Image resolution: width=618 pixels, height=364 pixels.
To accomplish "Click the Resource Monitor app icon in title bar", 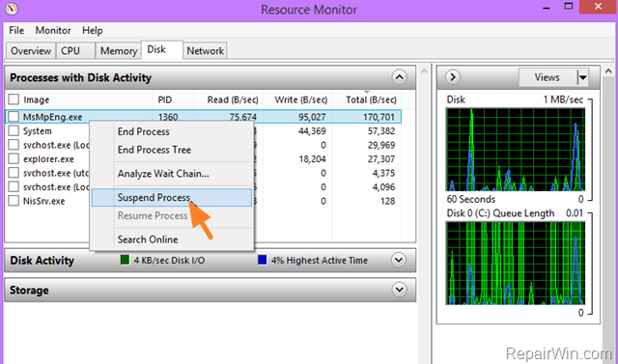I will pos(12,9).
